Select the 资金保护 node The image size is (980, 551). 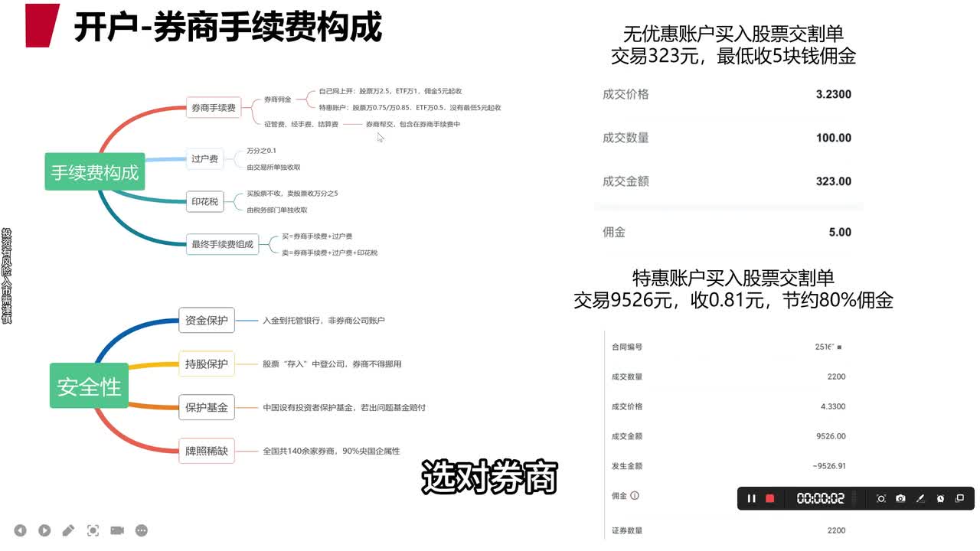[207, 320]
